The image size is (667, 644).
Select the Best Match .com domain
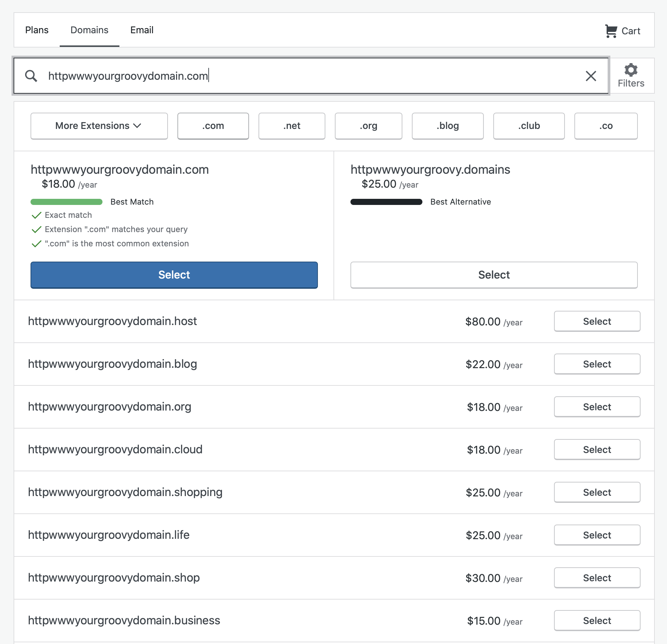174,275
